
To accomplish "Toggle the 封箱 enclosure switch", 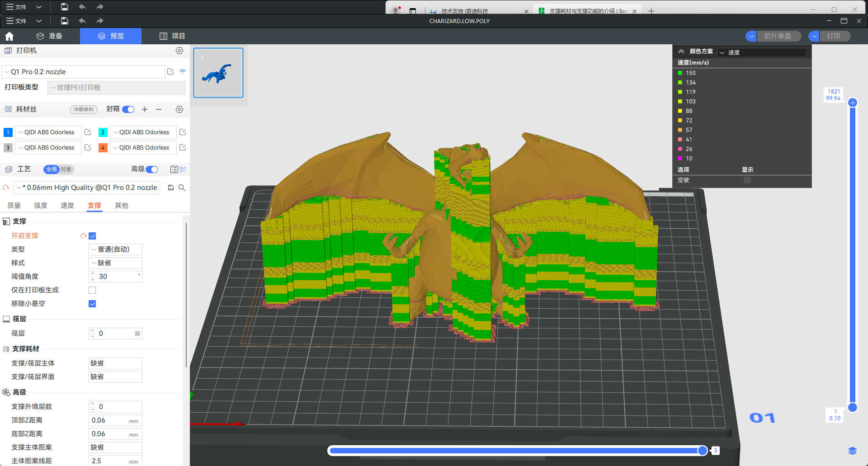I will pos(128,109).
